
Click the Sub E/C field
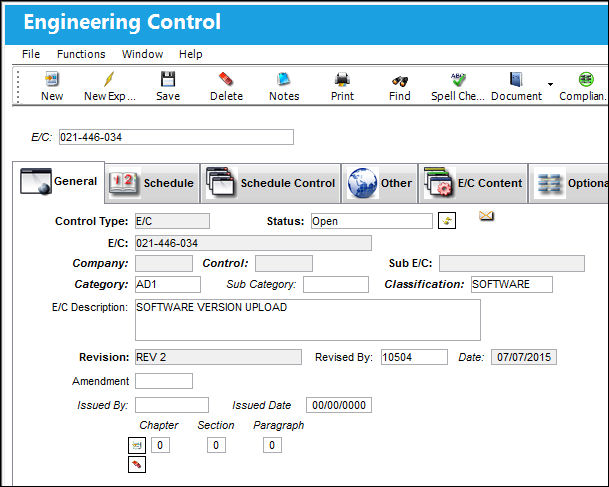(512, 263)
